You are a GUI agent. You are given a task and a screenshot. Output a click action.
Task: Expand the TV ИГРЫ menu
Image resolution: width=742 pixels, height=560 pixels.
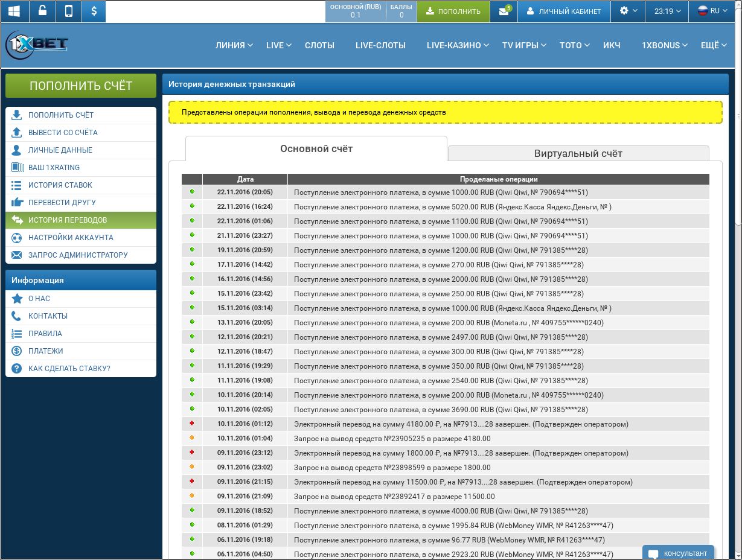(524, 45)
